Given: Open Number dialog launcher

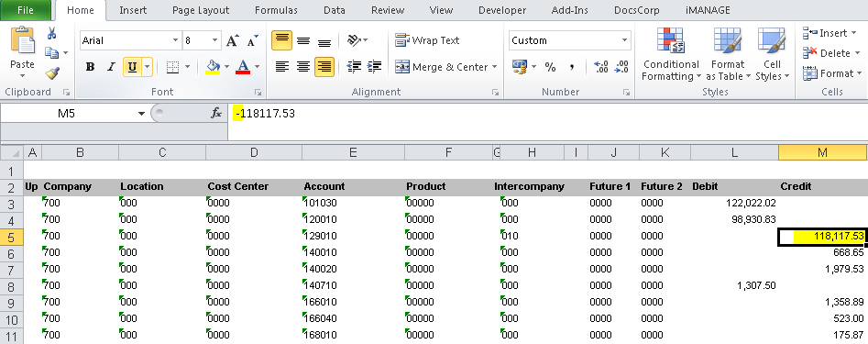Looking at the screenshot, I should 626,93.
